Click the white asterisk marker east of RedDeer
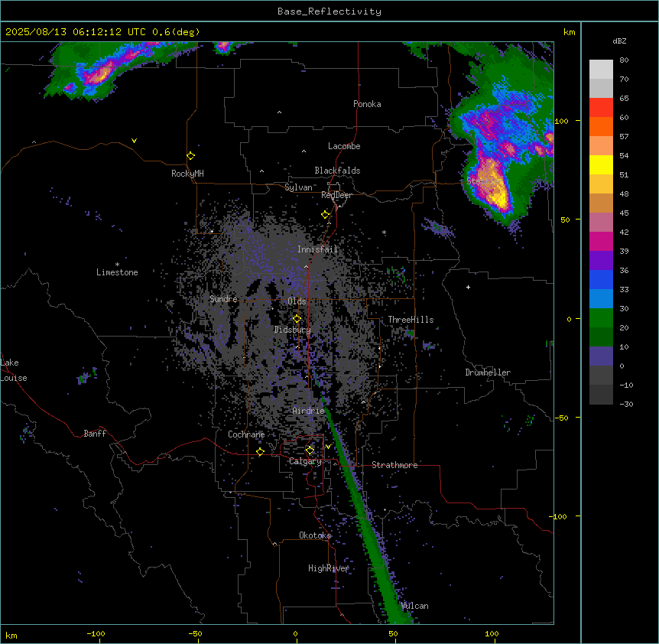Image resolution: width=659 pixels, height=644 pixels. point(384,232)
